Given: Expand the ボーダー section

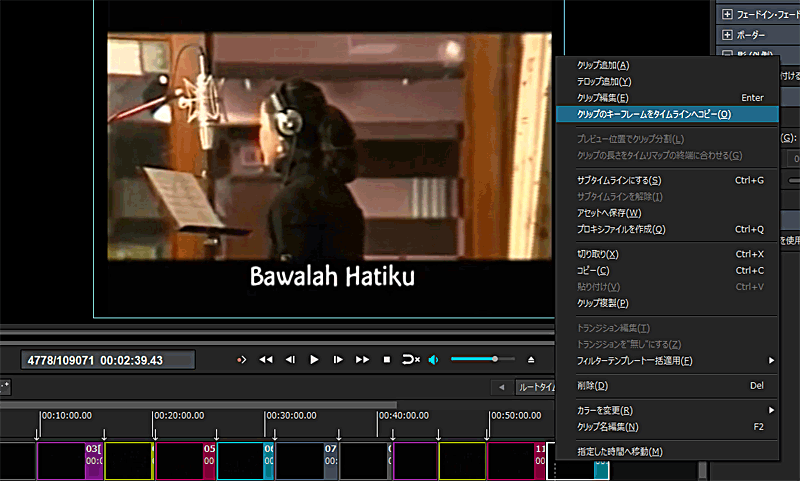Looking at the screenshot, I should coord(727,35).
